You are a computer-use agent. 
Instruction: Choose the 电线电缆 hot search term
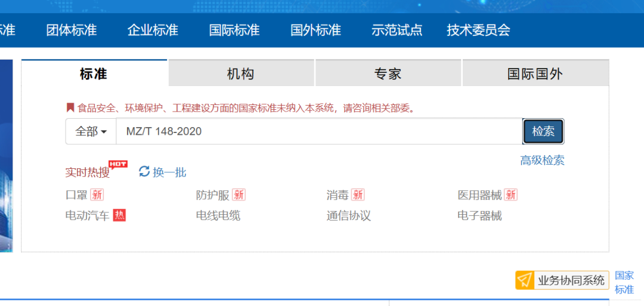(218, 215)
